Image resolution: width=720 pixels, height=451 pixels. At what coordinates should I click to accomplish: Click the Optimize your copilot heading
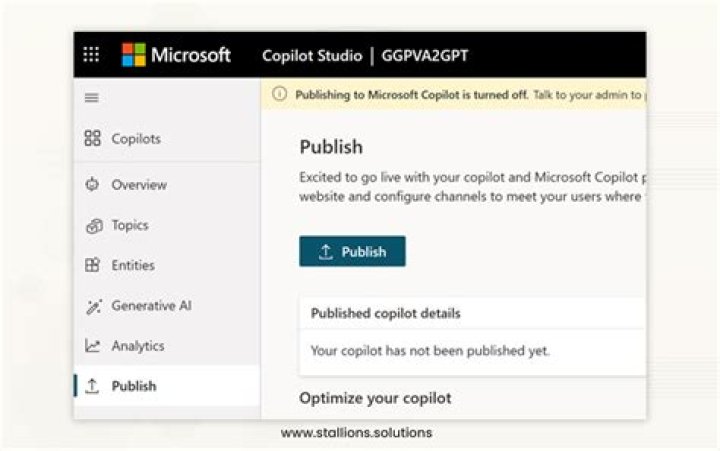tap(375, 398)
